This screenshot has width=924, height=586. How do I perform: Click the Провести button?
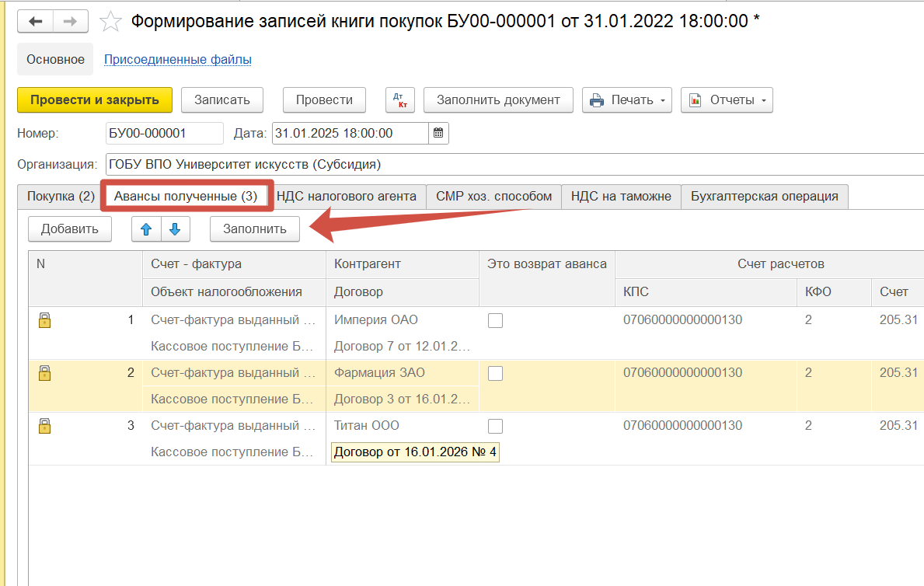coord(324,100)
